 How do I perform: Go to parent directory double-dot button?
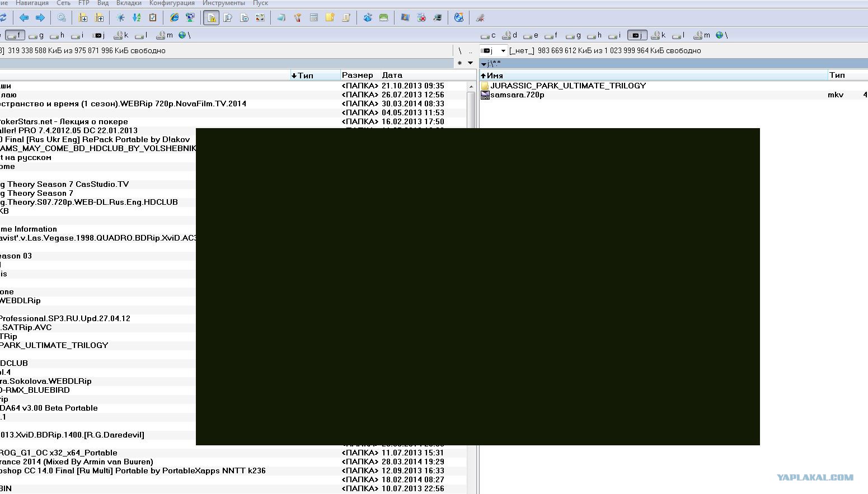pyautogui.click(x=470, y=50)
